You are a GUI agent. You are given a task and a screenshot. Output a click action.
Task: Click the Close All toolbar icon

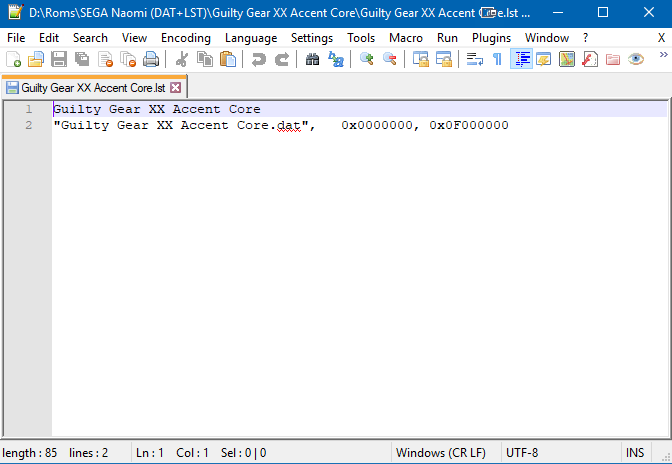(x=128, y=59)
